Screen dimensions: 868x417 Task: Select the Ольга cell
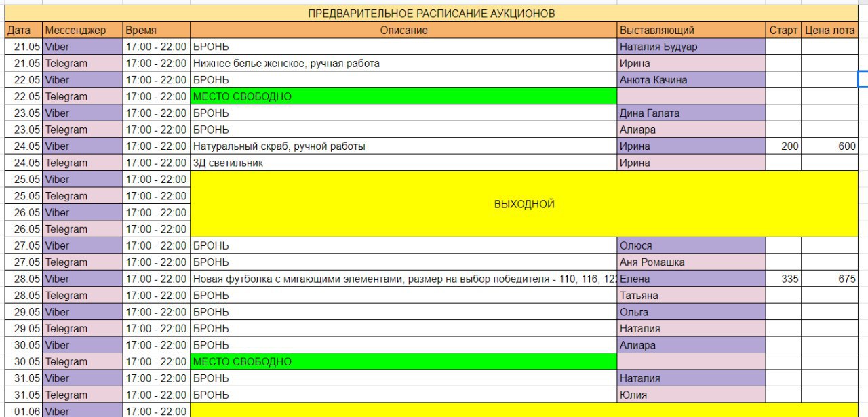(x=692, y=313)
